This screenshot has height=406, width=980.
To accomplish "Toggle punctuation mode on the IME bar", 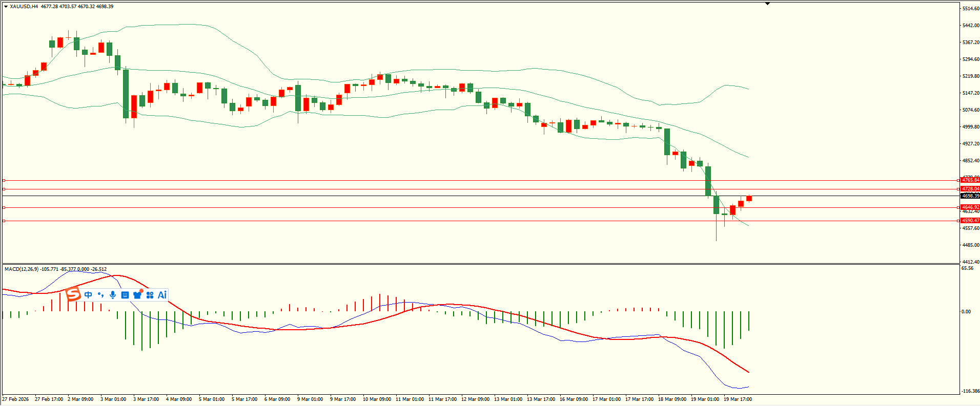I will pyautogui.click(x=100, y=295).
